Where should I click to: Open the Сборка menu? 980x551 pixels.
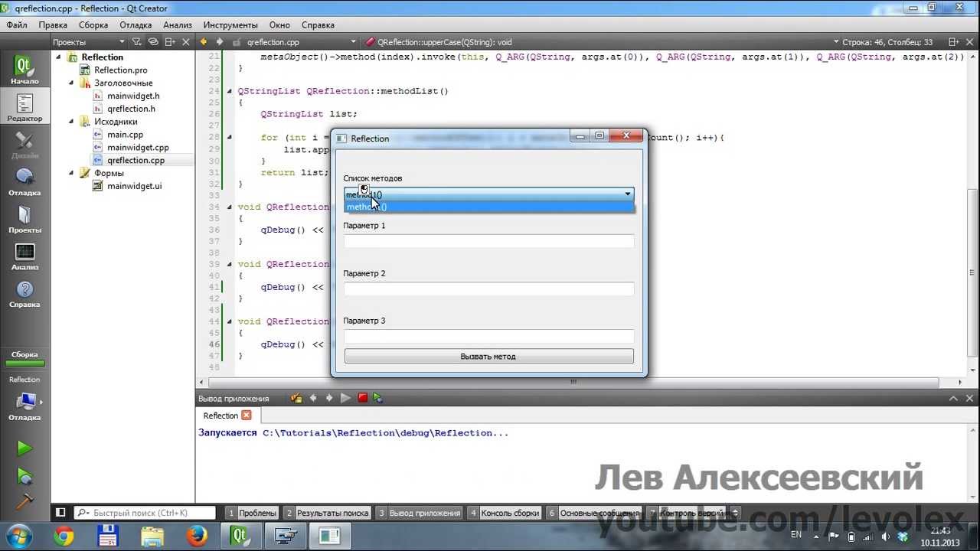click(93, 24)
